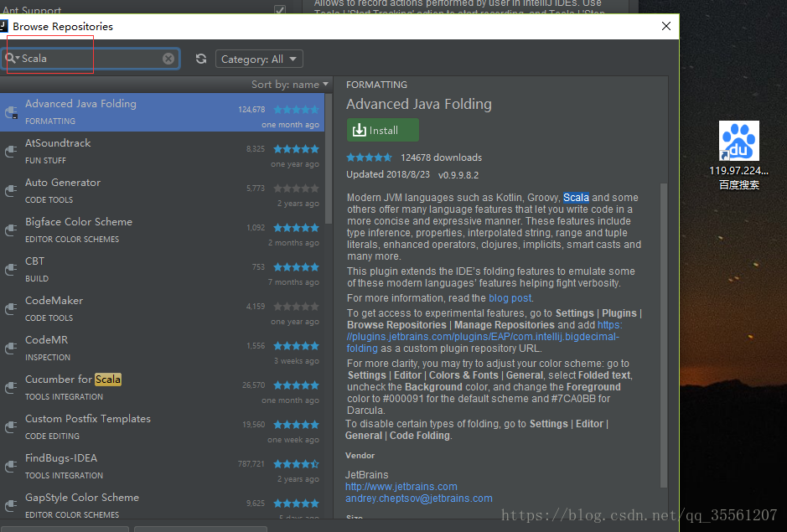Toggle the Ant Support checkbox in the Plugins window
This screenshot has width=787, height=532.
click(x=280, y=9)
